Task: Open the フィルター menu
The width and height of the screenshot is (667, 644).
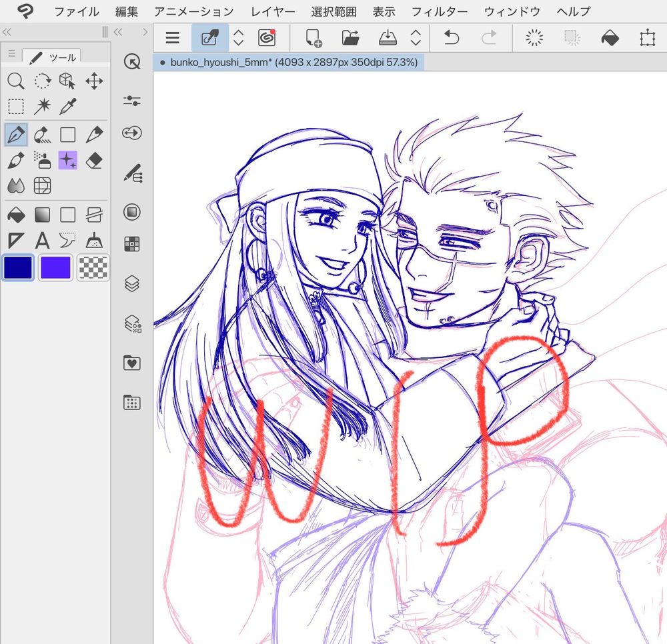Action: [439, 11]
